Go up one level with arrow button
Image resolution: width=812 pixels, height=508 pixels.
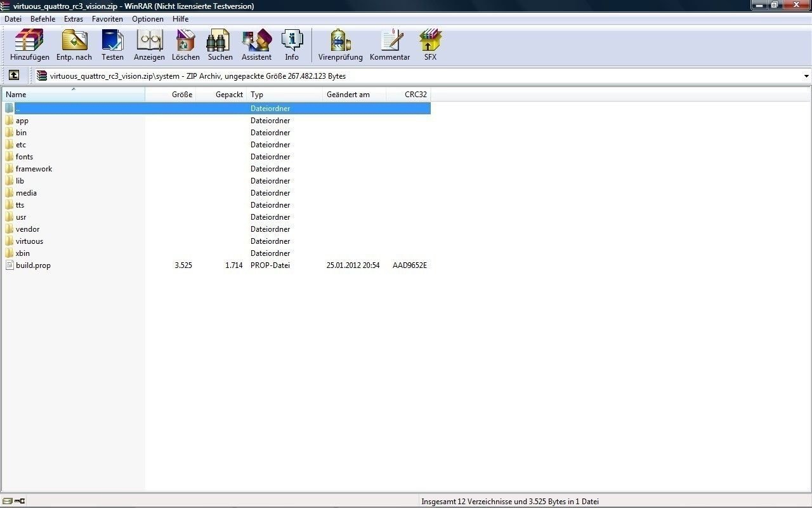click(14, 76)
